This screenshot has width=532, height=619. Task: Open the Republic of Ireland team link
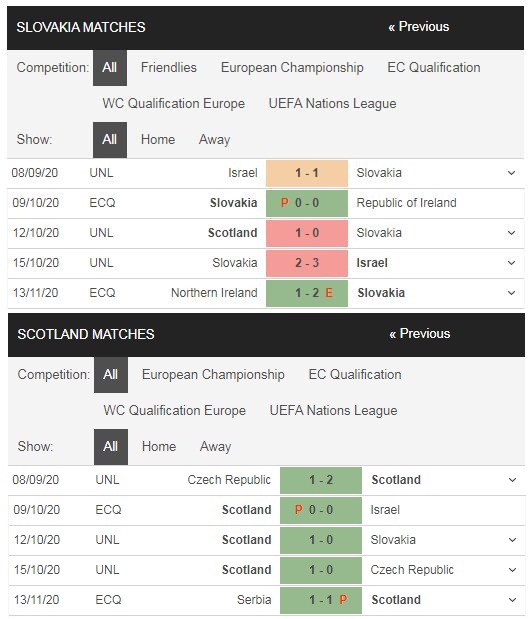tap(406, 203)
